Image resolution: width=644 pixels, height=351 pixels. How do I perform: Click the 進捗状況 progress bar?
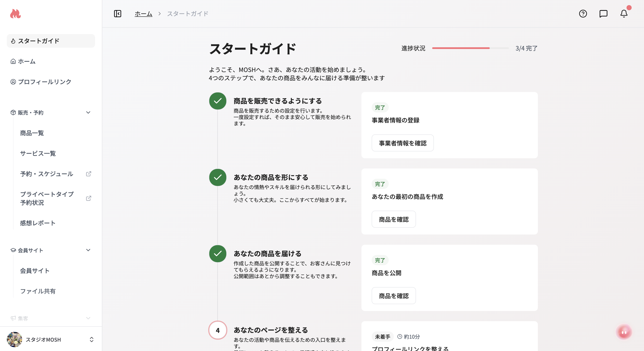pyautogui.click(x=470, y=48)
